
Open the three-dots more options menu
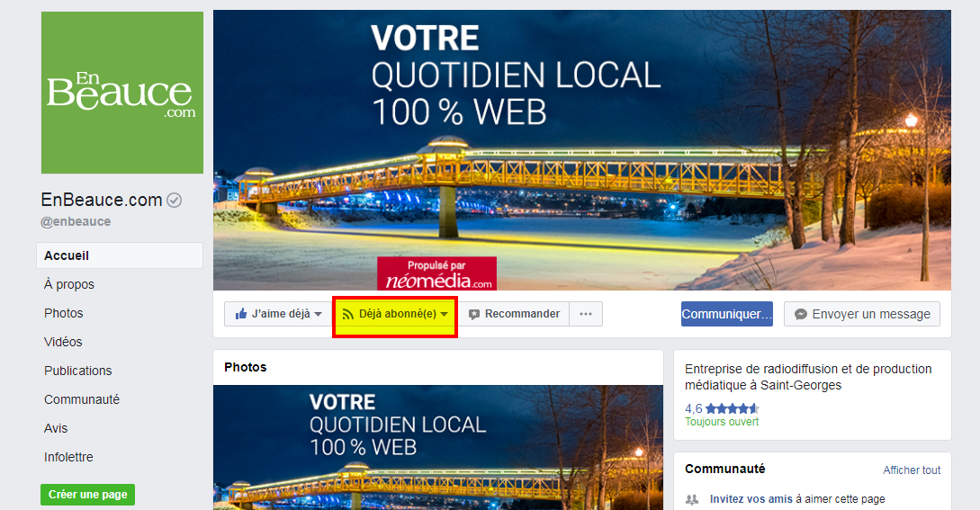[586, 314]
